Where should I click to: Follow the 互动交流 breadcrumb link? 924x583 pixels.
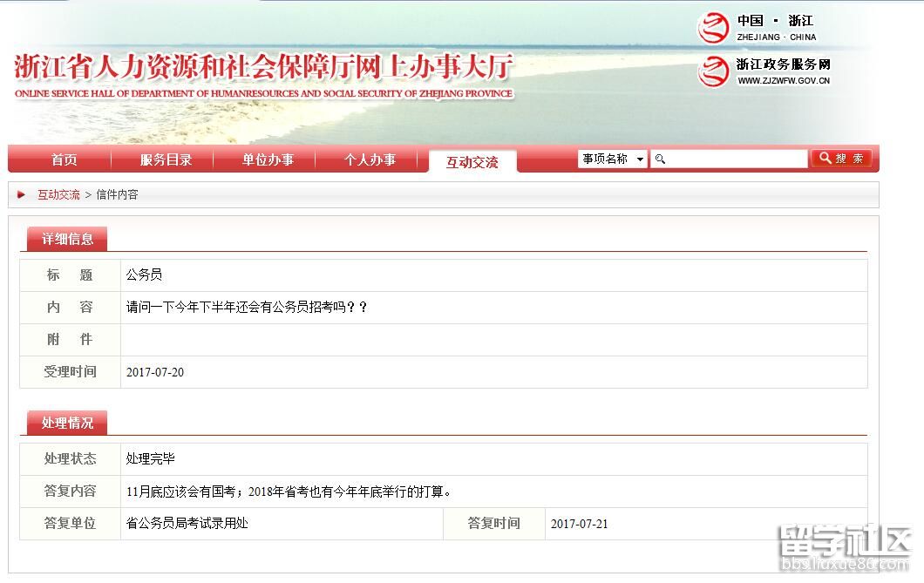point(58,194)
